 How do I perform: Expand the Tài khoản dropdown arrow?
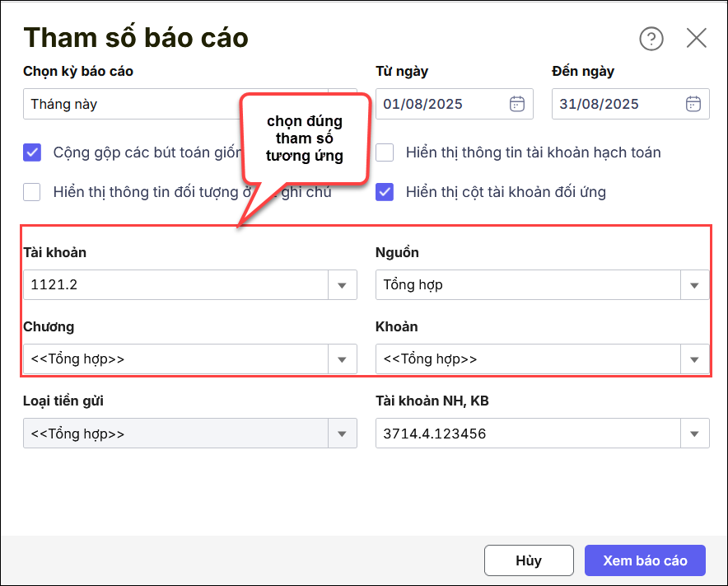click(x=343, y=285)
